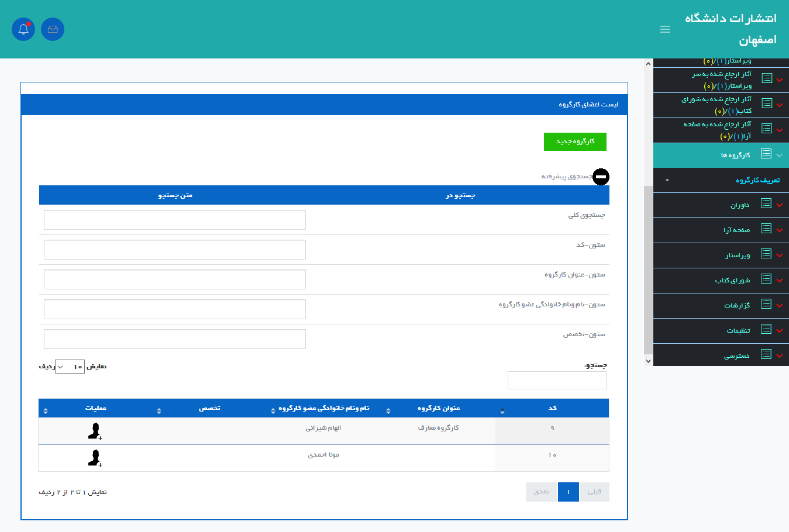The width and height of the screenshot is (789, 532).
Task: Click the list icon next to داوران
Action: [766, 203]
